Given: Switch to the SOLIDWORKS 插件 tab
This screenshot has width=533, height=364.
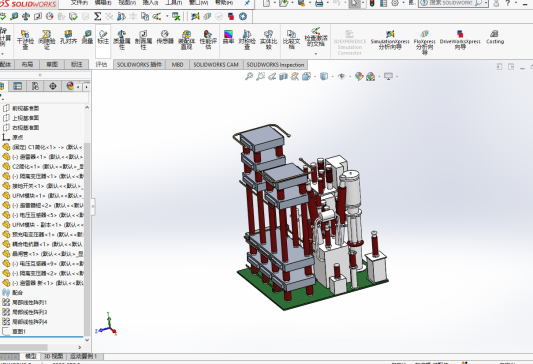Looking at the screenshot, I should [x=139, y=64].
